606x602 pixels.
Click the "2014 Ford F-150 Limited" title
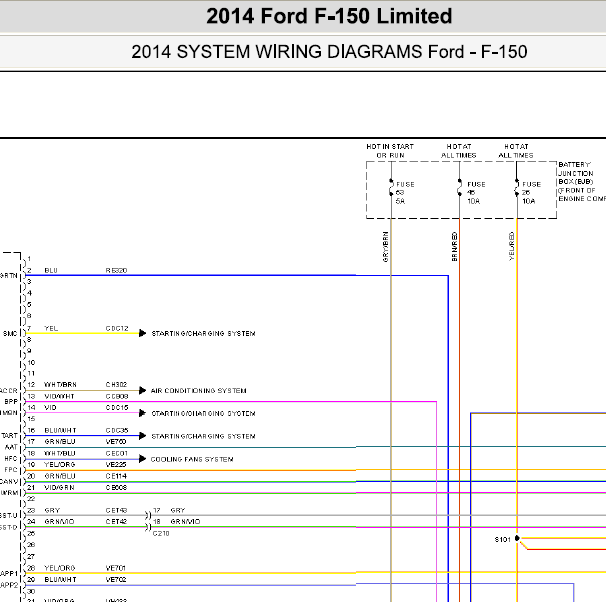(329, 16)
